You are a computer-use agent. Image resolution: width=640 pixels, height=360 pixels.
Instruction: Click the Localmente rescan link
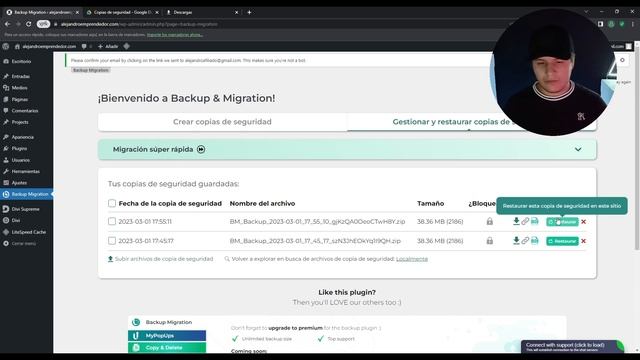pyautogui.click(x=412, y=259)
